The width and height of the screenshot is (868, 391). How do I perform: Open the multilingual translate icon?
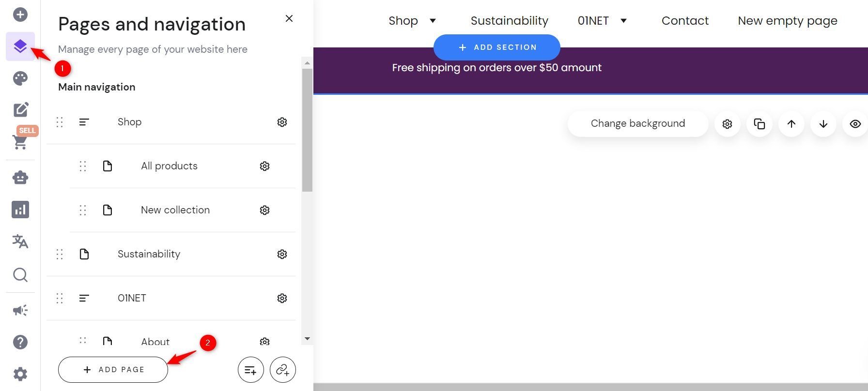(20, 241)
